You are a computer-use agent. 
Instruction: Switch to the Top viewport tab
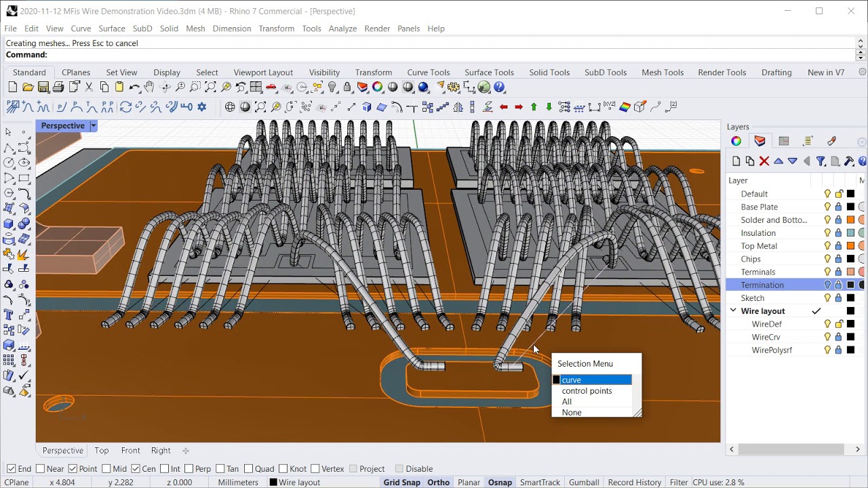point(102,451)
